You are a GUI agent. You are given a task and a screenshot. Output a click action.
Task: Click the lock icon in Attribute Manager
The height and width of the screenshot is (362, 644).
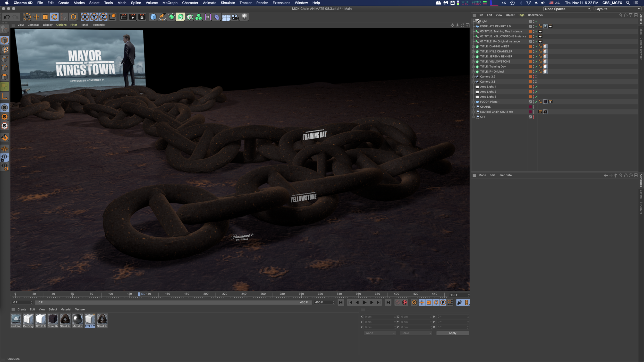click(626, 175)
